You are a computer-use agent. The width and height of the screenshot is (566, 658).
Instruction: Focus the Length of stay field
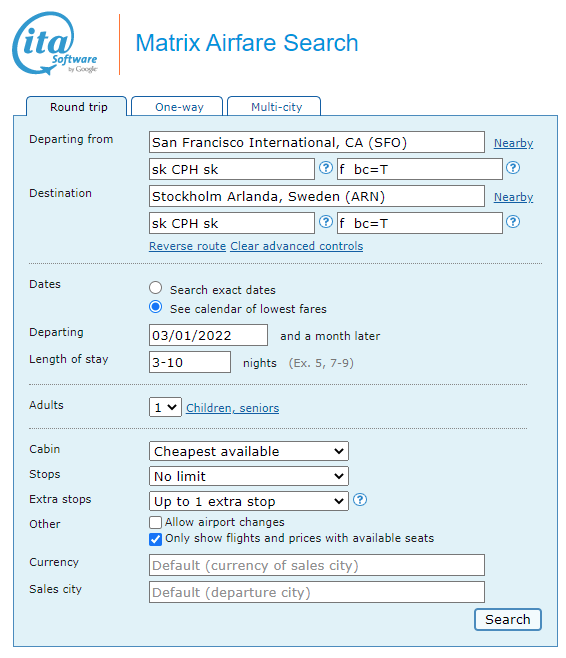click(x=190, y=362)
